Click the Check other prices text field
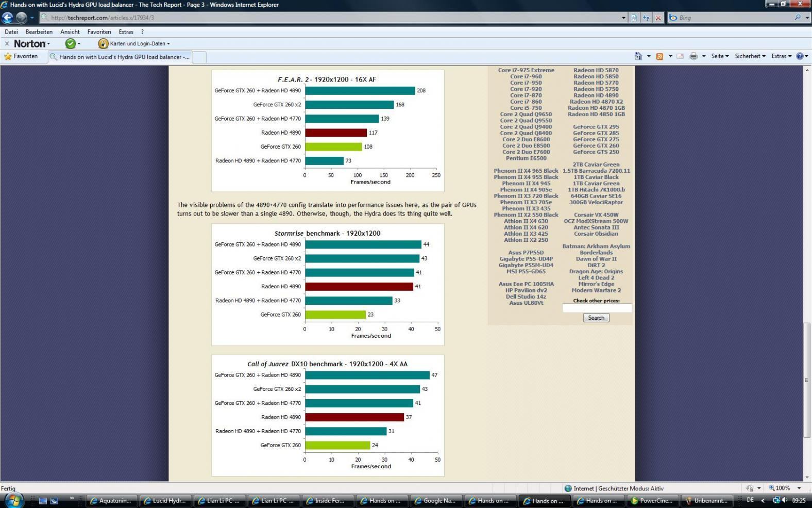Image resolution: width=812 pixels, height=508 pixels. (597, 308)
